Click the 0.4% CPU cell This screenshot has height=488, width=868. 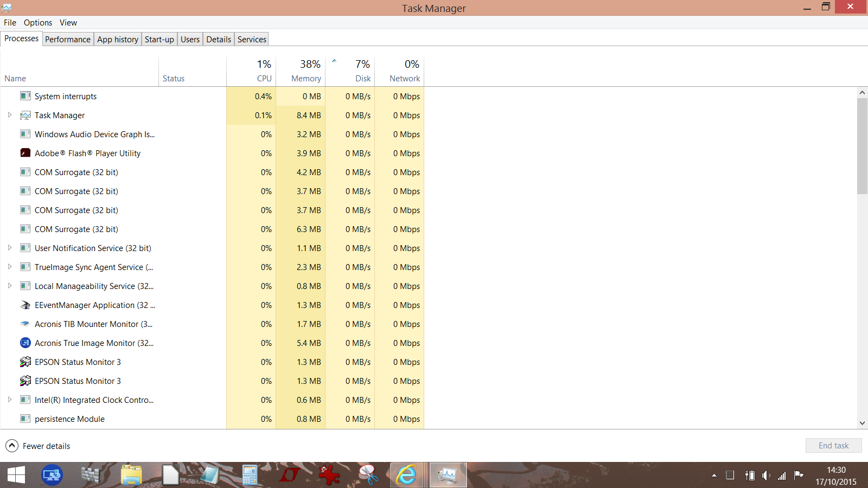pyautogui.click(x=251, y=96)
